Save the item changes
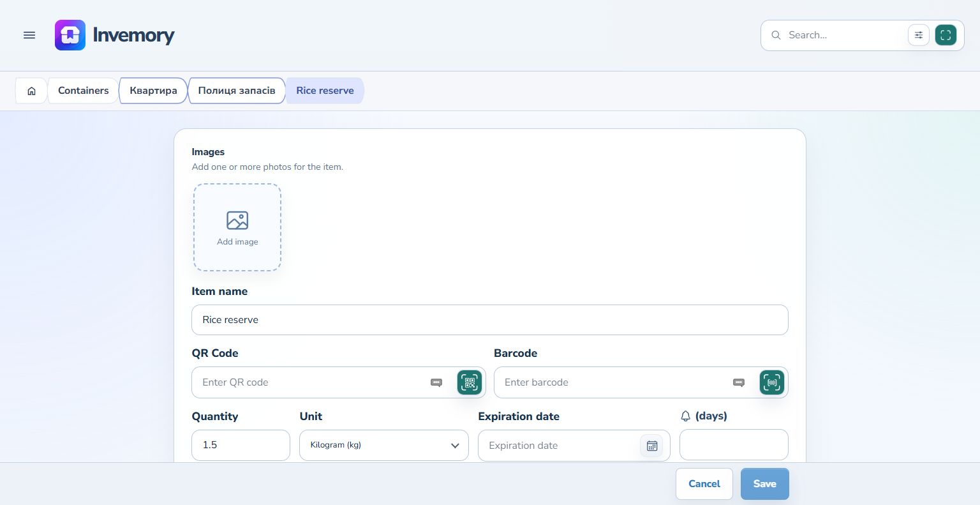 pos(765,484)
